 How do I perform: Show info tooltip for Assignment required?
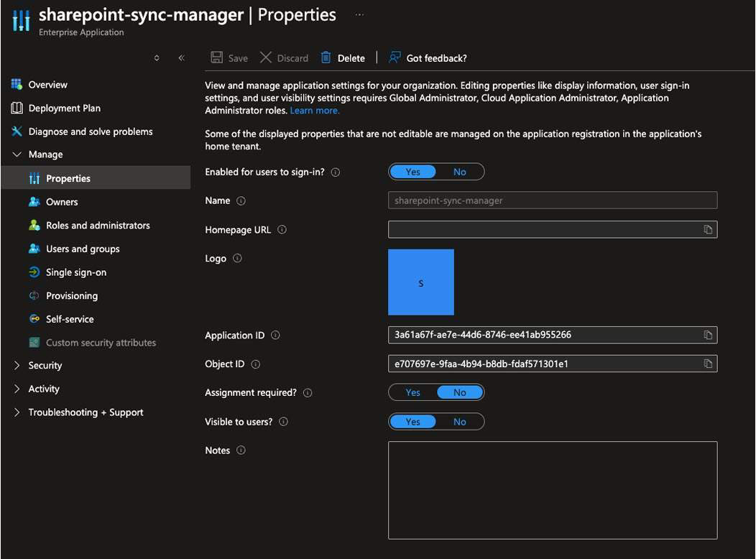[x=308, y=393]
